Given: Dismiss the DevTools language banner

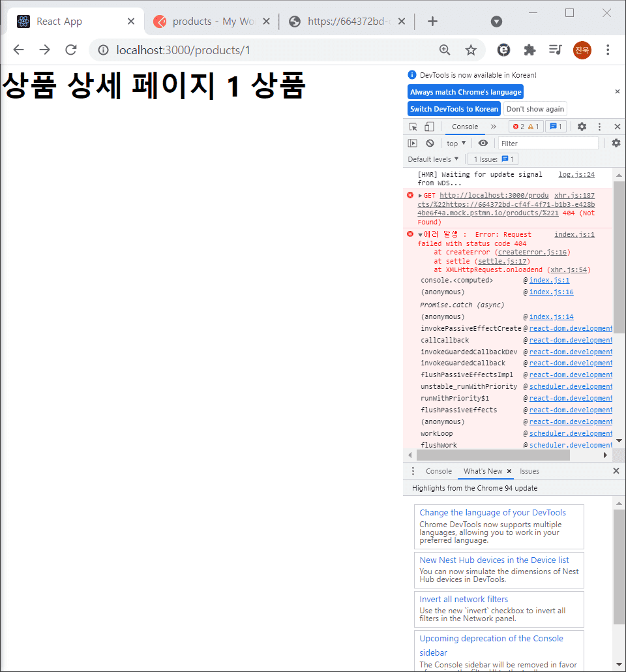Looking at the screenshot, I should point(617,91).
